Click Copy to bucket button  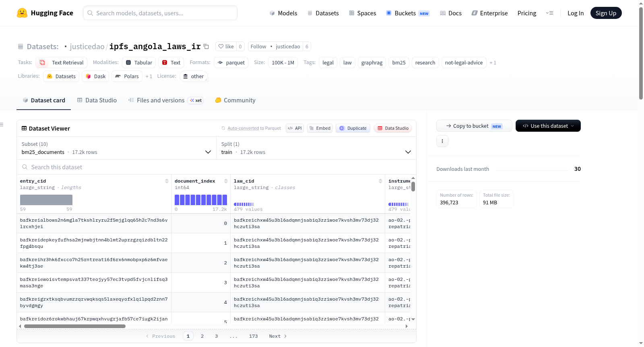pyautogui.click(x=474, y=126)
